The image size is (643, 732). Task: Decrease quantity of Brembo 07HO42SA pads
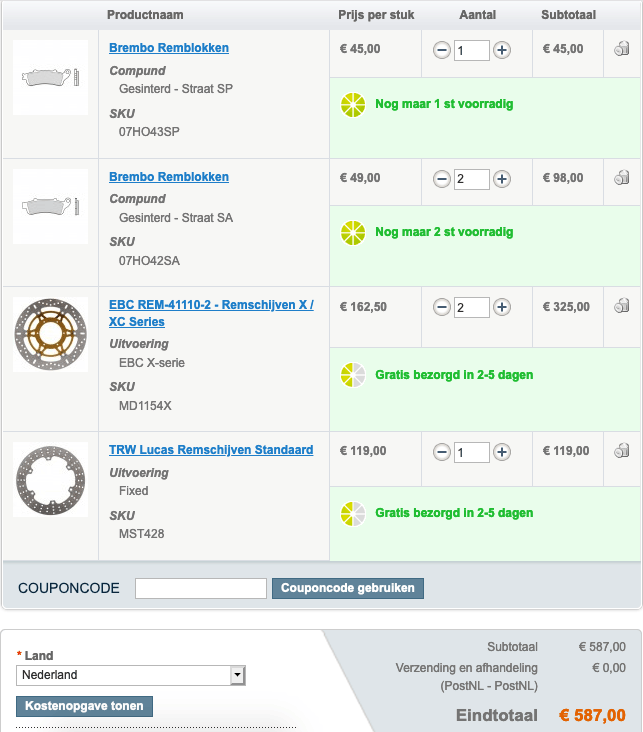[x=441, y=179]
